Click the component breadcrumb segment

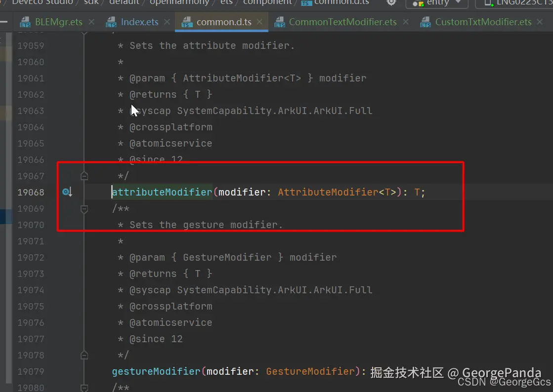tap(267, 2)
